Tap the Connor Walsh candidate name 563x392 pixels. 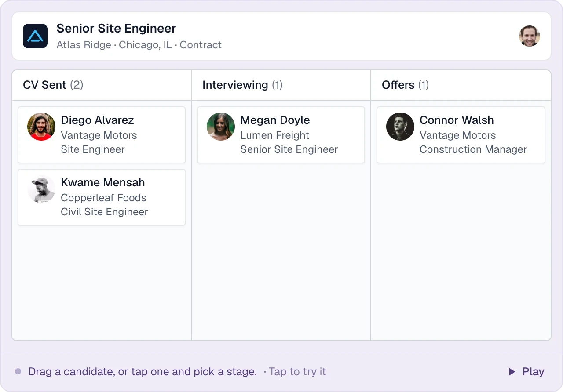[457, 120]
